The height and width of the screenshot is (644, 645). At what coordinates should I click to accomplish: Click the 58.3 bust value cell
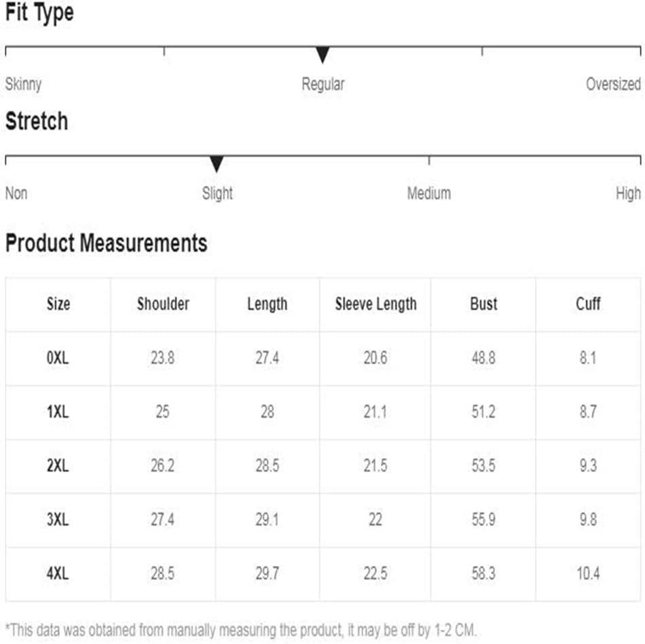coord(483,573)
